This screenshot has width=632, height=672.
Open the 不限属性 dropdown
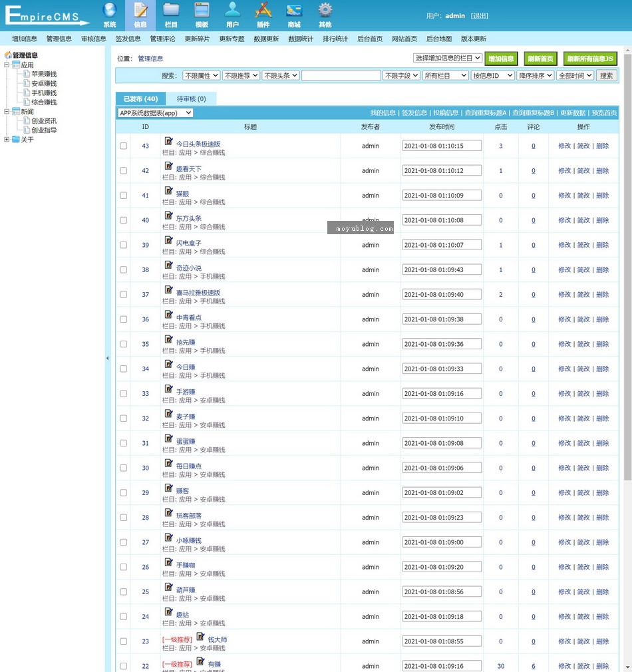202,75
